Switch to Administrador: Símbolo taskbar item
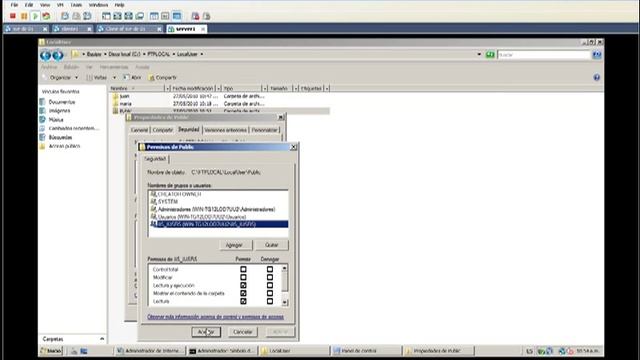The width and height of the screenshot is (640, 360). pyautogui.click(x=222, y=351)
